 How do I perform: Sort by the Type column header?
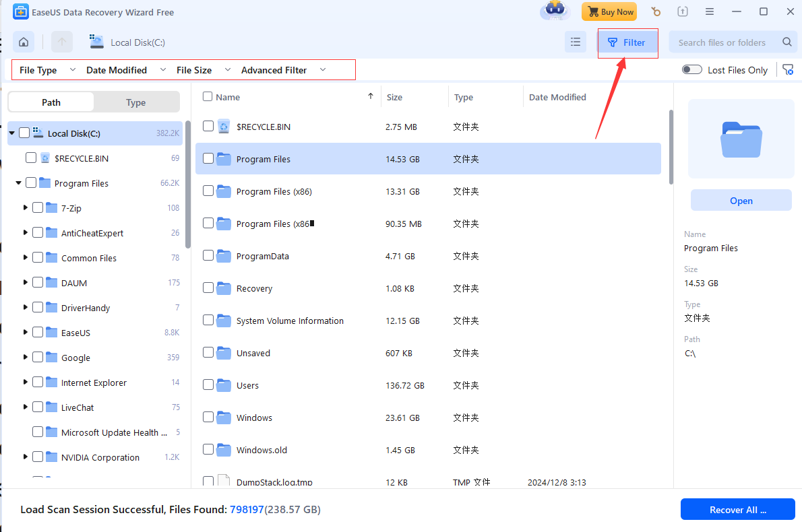[464, 97]
